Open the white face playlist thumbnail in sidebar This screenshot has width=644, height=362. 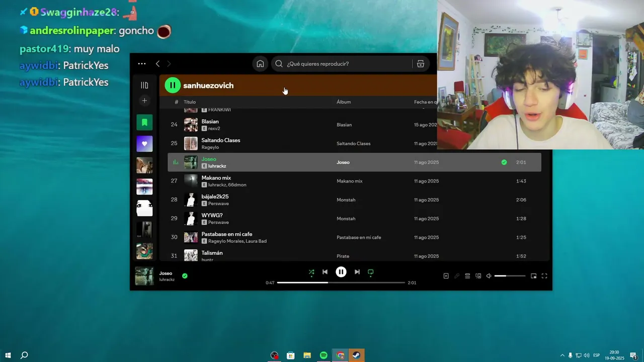[x=144, y=208]
